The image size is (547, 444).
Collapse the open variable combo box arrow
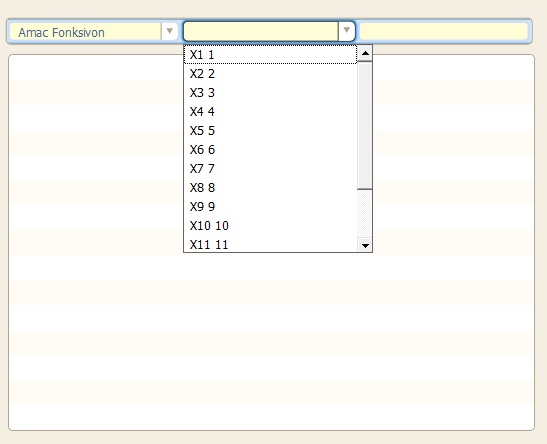(x=346, y=31)
